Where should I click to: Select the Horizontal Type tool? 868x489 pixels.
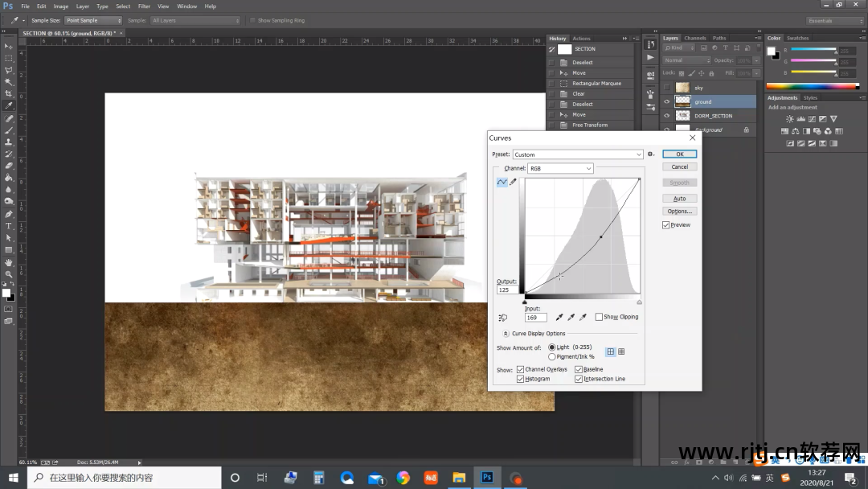pyautogui.click(x=8, y=226)
